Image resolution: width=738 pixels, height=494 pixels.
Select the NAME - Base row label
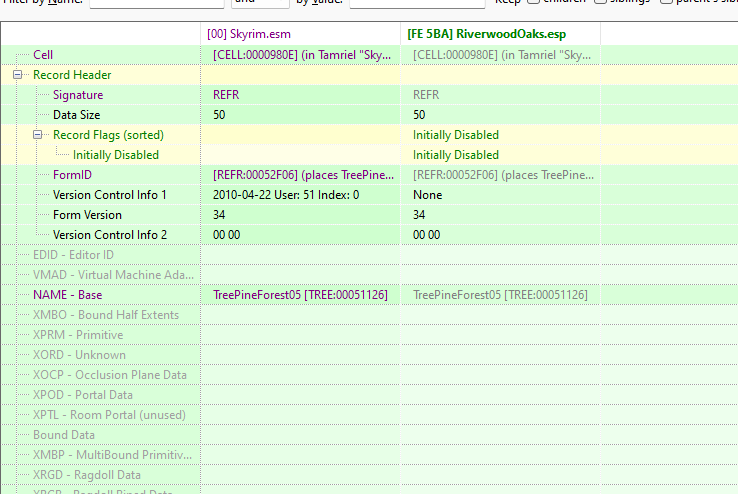[67, 295]
